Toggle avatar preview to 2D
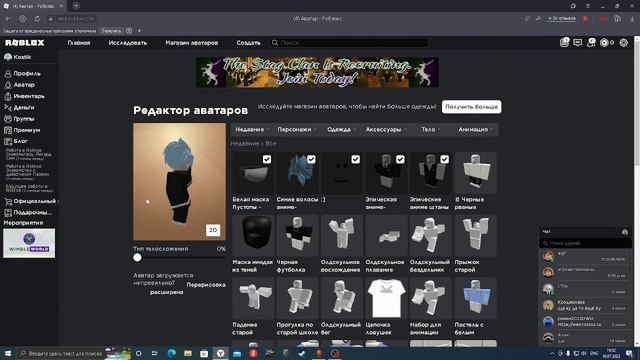The width and height of the screenshot is (640, 360). 213,230
